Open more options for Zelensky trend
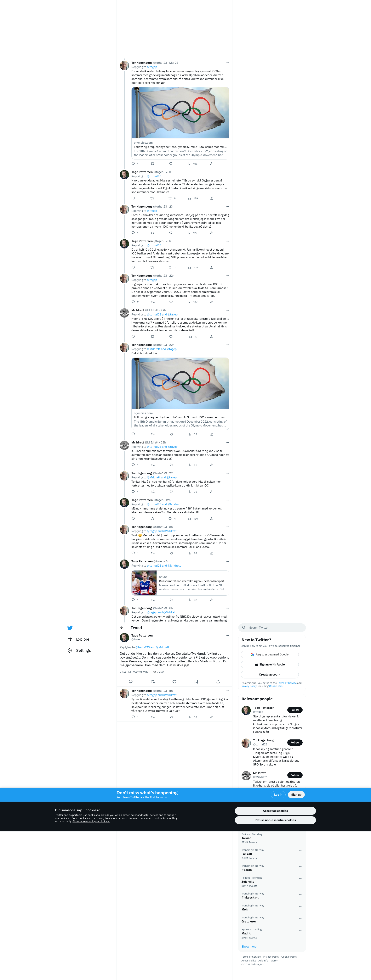 (300, 879)
